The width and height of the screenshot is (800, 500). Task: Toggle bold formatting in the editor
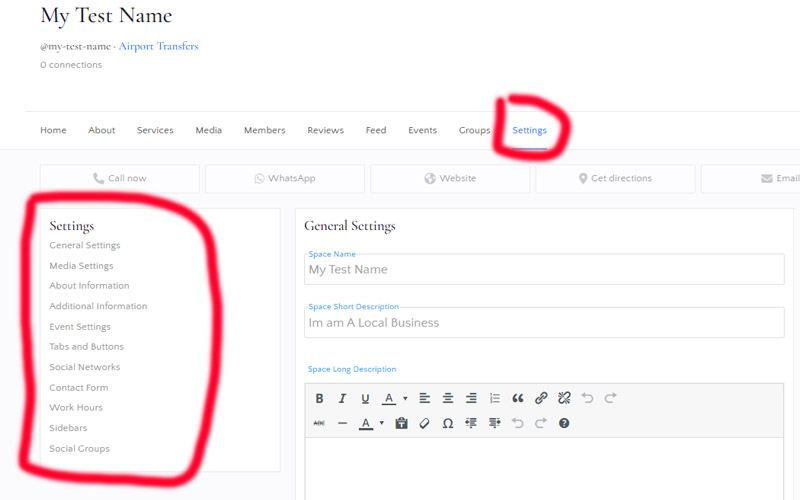(319, 398)
